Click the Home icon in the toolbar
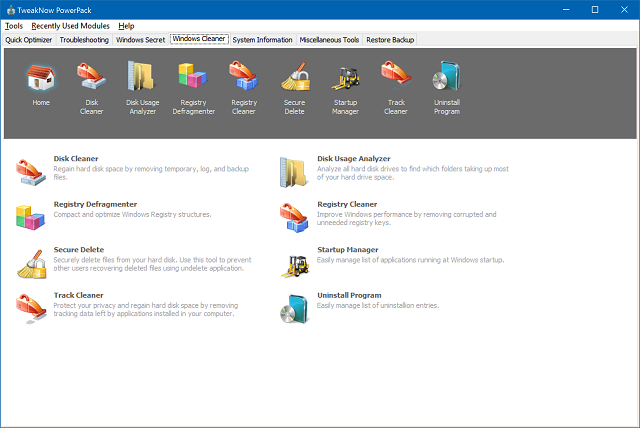 41,78
